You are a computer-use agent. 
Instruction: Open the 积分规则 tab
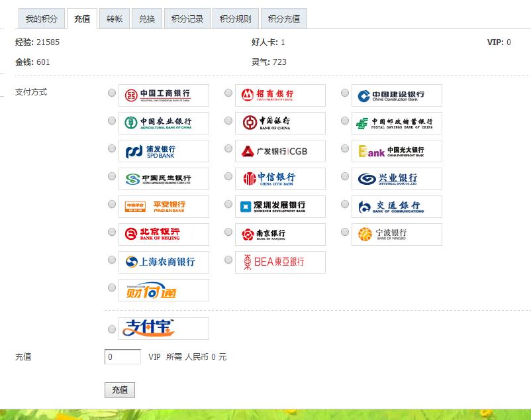(x=236, y=19)
